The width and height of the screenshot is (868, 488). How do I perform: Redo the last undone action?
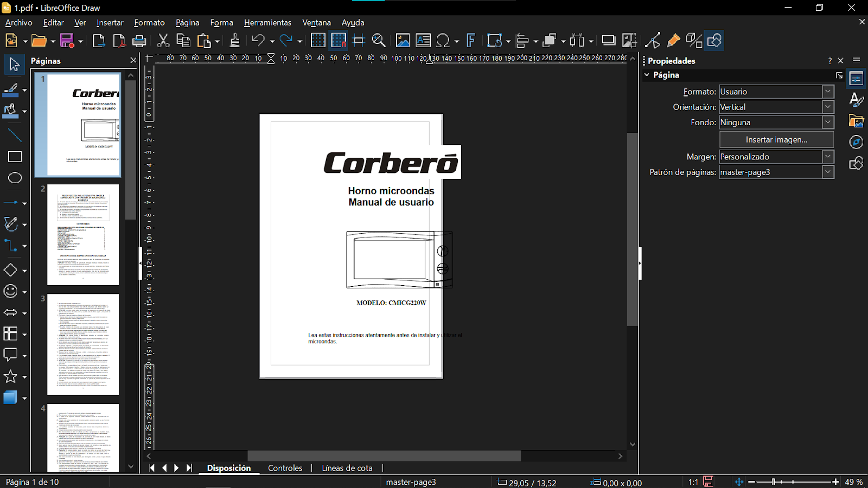286,41
